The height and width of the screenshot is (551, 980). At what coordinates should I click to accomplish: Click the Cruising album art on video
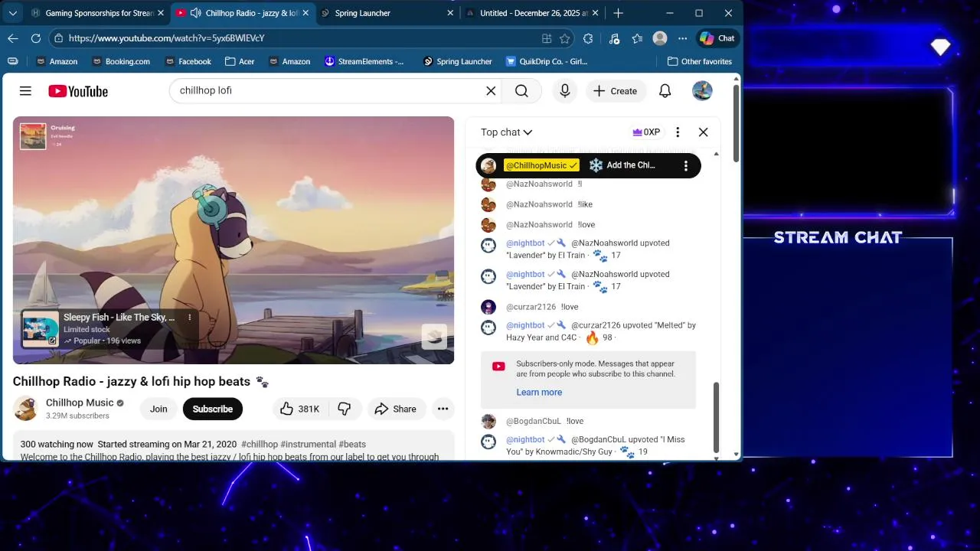pyautogui.click(x=33, y=136)
